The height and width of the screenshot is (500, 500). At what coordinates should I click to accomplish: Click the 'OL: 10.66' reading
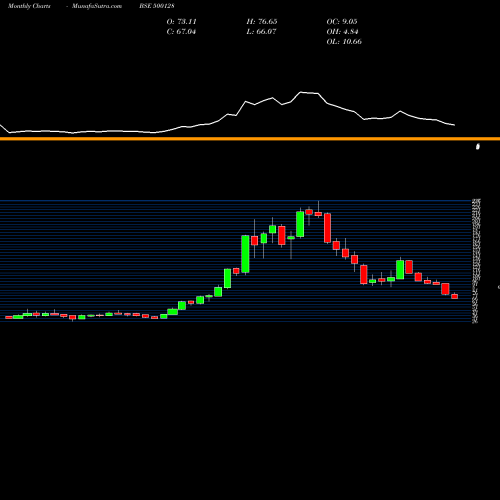click(x=344, y=42)
